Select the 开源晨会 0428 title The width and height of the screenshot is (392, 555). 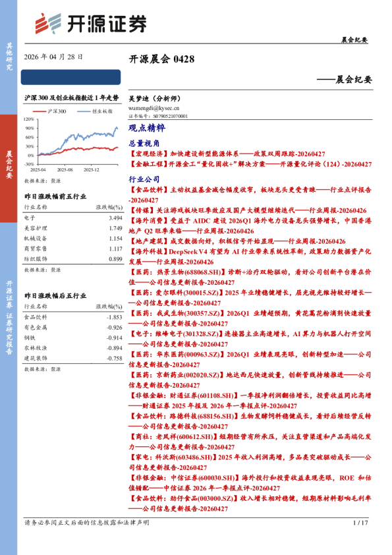click(x=161, y=59)
